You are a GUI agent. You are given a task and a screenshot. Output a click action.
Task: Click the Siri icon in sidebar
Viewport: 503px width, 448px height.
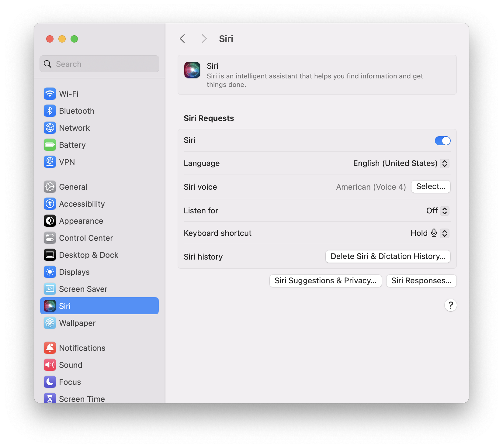[50, 306]
